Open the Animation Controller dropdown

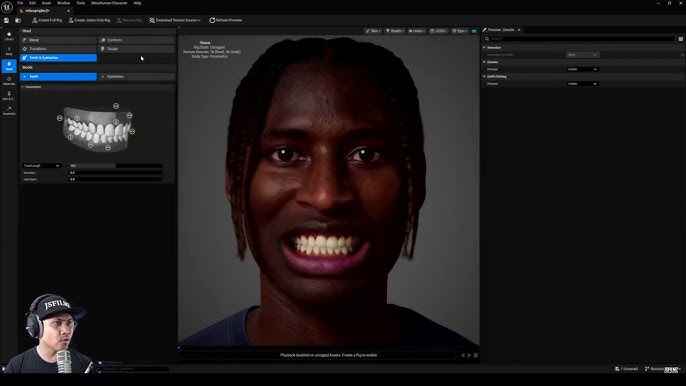click(x=582, y=55)
